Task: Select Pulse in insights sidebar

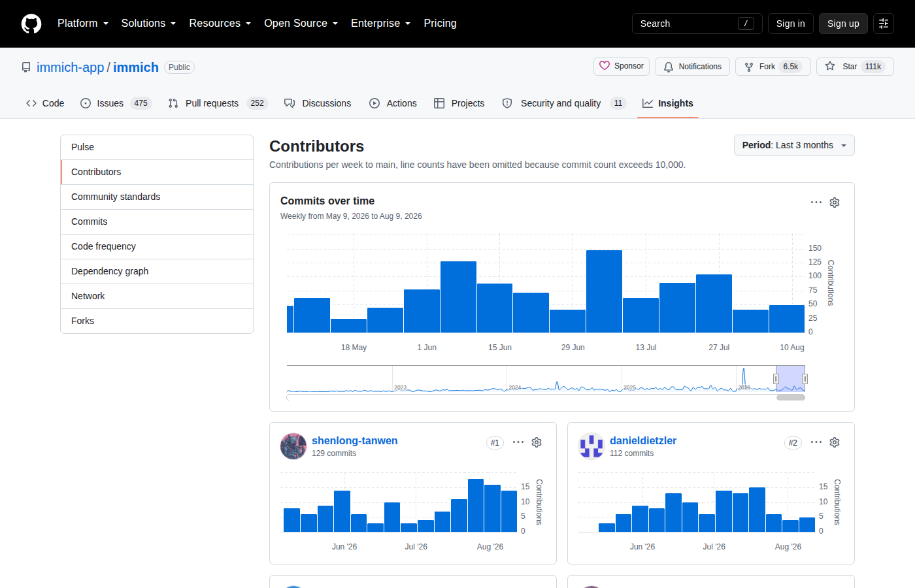Action: click(157, 147)
